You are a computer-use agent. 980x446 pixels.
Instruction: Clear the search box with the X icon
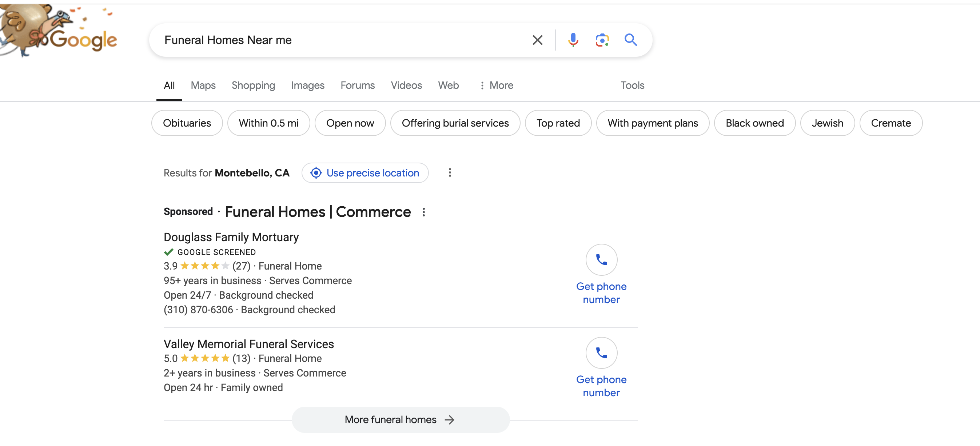tap(537, 40)
